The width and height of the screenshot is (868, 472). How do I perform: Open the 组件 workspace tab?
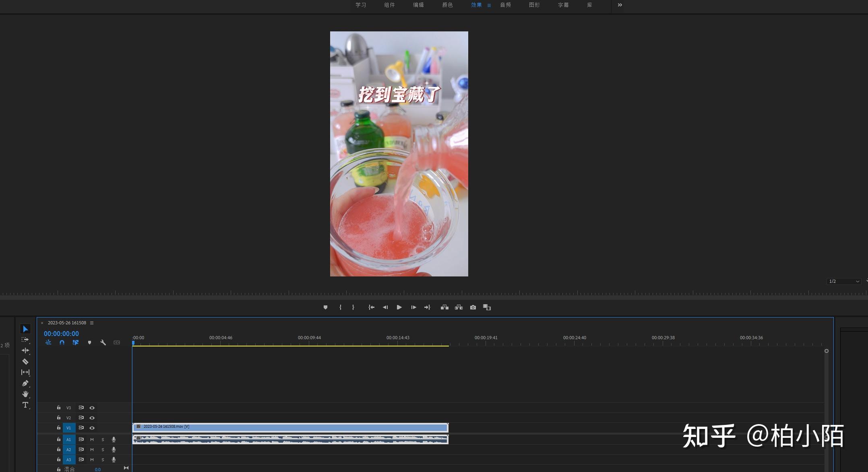click(389, 5)
